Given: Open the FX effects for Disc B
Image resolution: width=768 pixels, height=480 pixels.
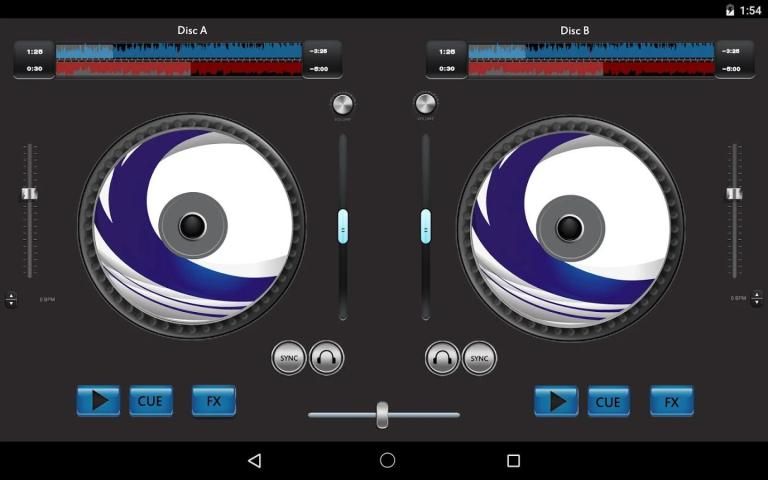Looking at the screenshot, I should click(x=671, y=402).
